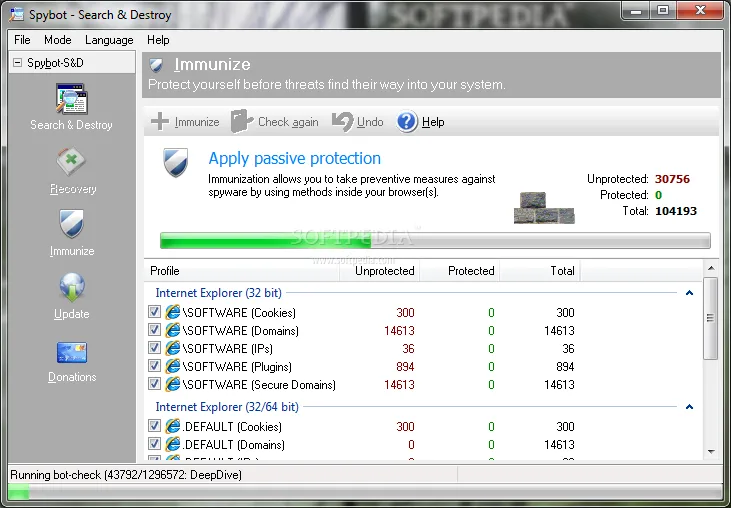
Task: Select the Recovery icon in sidebar
Action: click(x=71, y=162)
